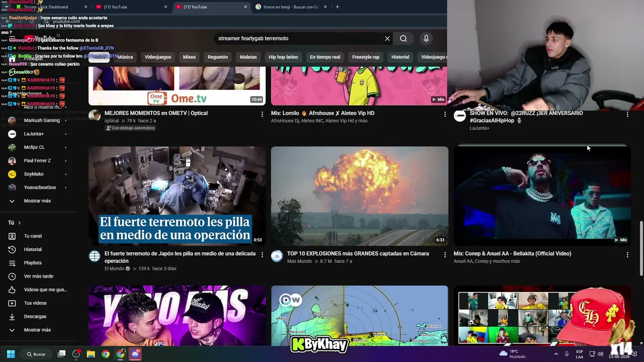
Task: Select the Historial filter chip
Action: [x=400, y=57]
